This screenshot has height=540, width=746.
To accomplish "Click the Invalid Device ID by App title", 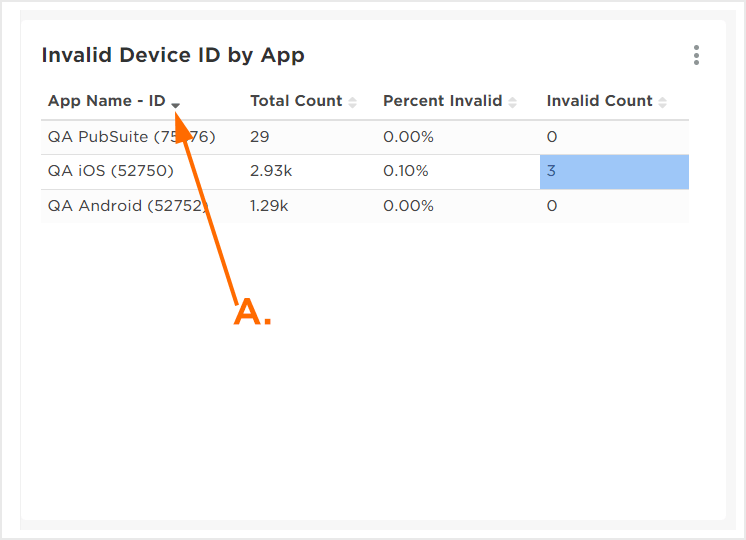I will tap(173, 55).
